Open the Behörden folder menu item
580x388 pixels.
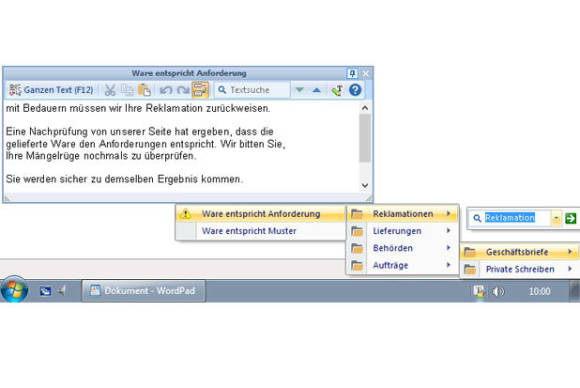click(x=403, y=248)
